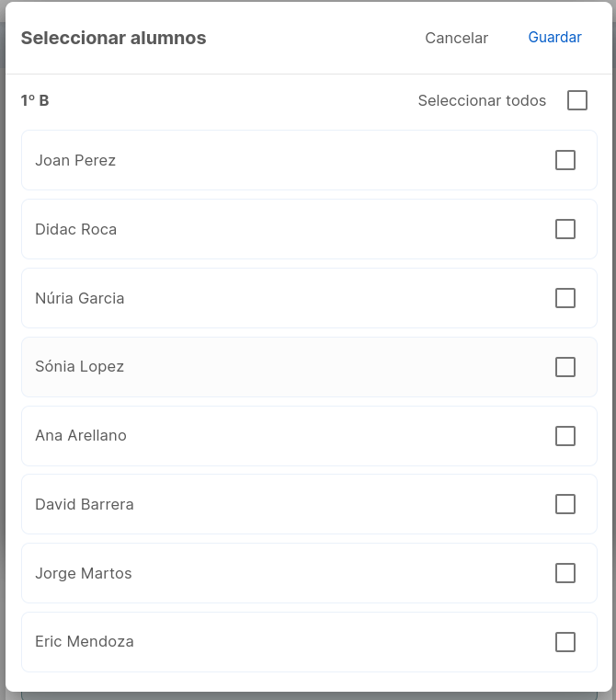Click the Eric Mendoza name label
616x700 pixels.
click(85, 641)
